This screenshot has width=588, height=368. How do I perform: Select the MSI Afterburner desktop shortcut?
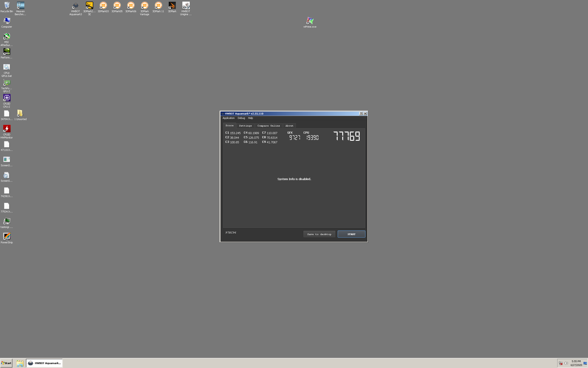pos(7,39)
